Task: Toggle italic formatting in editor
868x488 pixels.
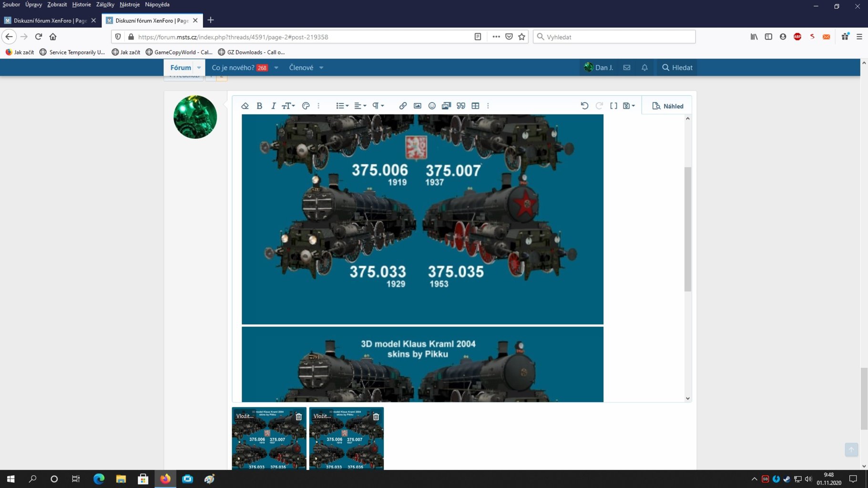Action: [x=273, y=106]
